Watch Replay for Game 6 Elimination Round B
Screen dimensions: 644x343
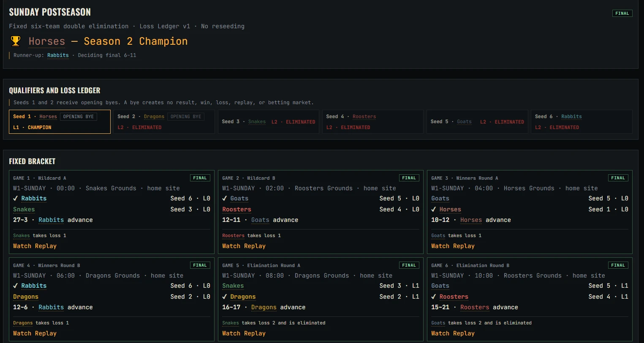point(453,333)
